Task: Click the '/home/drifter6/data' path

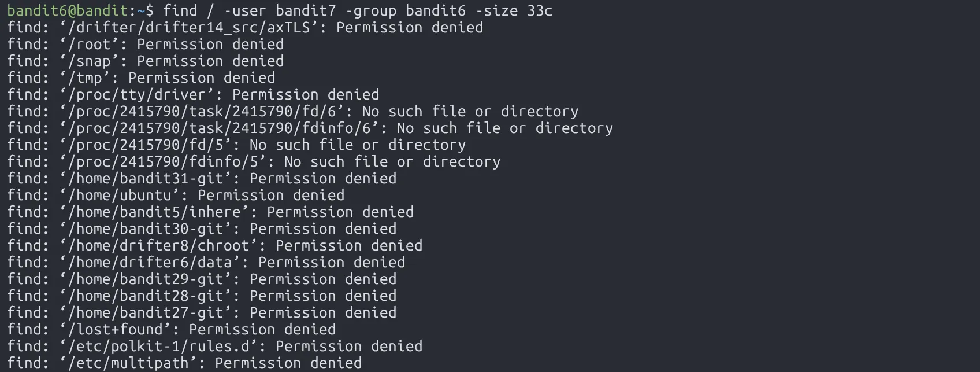Action: (154, 262)
